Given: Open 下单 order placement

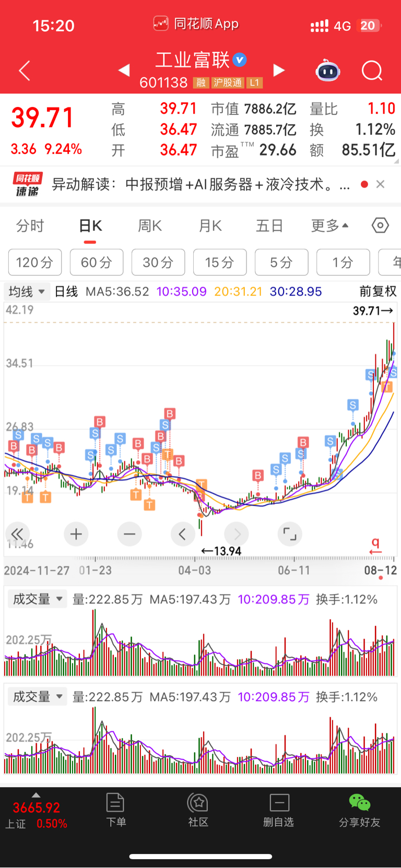Looking at the screenshot, I should pos(115,810).
